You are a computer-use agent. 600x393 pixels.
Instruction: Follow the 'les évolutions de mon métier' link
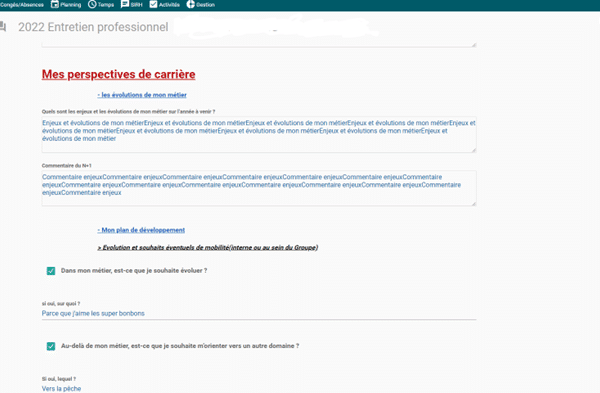[x=142, y=95]
